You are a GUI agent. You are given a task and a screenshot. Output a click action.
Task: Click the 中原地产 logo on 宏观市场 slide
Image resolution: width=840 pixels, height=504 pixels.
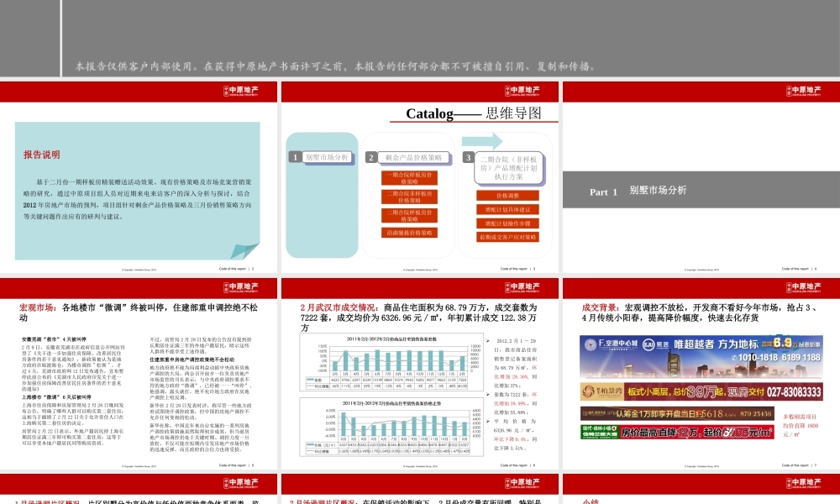pyautogui.click(x=241, y=287)
